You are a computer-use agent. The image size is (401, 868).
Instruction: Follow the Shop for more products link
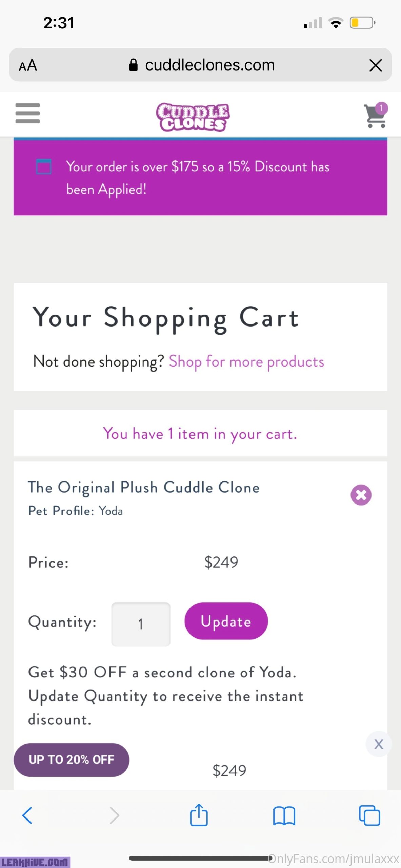[246, 362]
